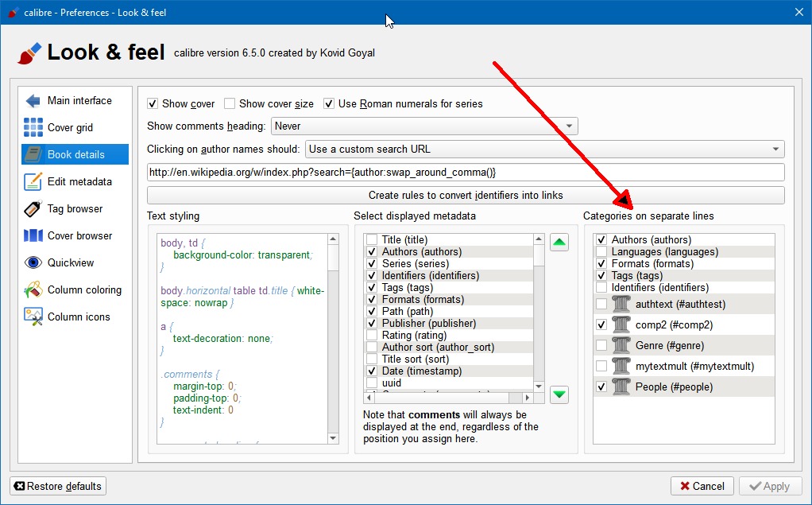Click metadata list vertical scrollbar down arrow

coord(539,387)
